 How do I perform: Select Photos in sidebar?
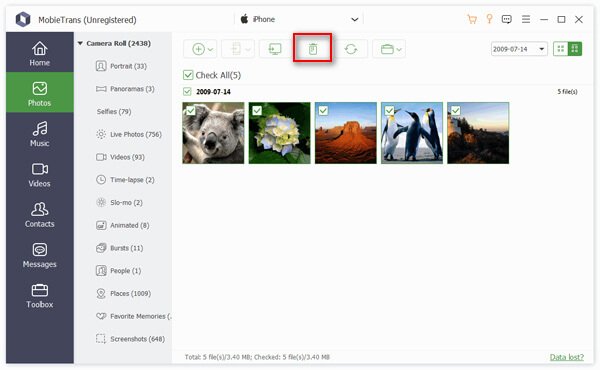[x=39, y=92]
